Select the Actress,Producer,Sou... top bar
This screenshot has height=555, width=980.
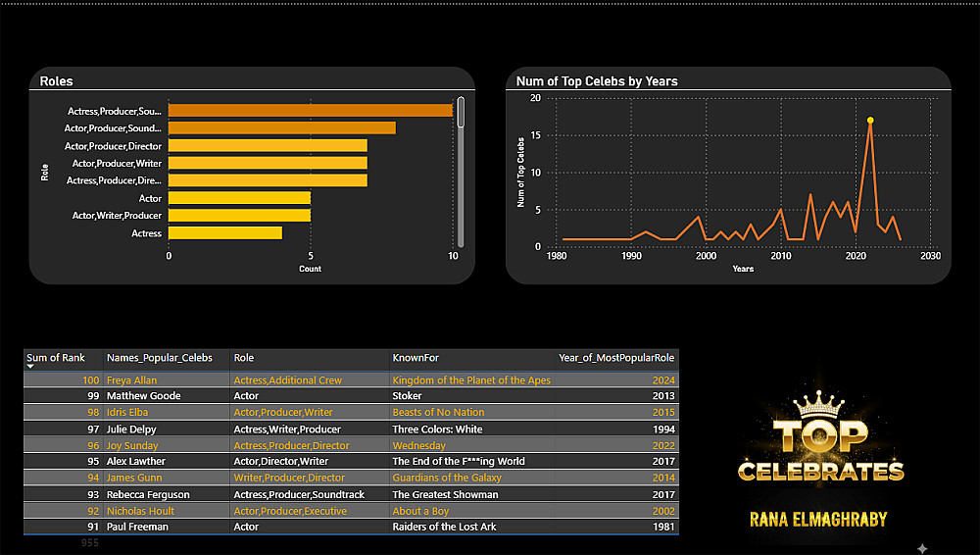(311, 111)
